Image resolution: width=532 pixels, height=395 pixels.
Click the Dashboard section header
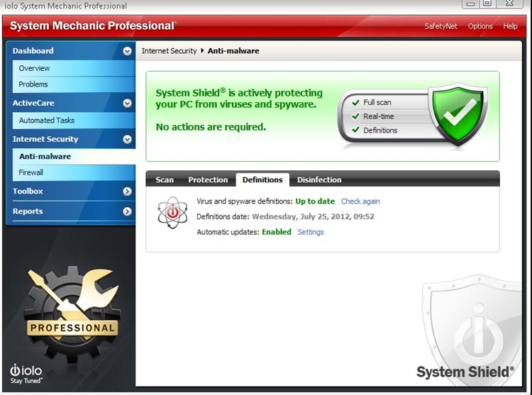coord(33,51)
